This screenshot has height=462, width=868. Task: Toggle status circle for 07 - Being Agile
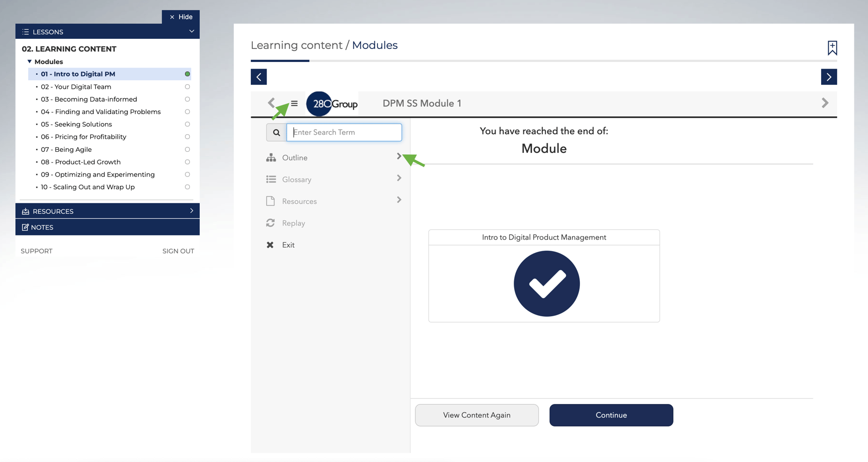[x=187, y=149]
